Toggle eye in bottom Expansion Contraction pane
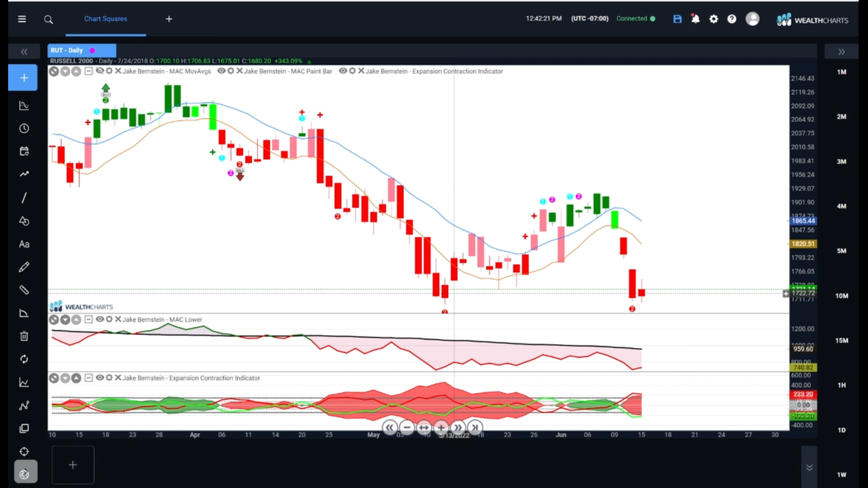Image resolution: width=868 pixels, height=488 pixels. click(99, 378)
